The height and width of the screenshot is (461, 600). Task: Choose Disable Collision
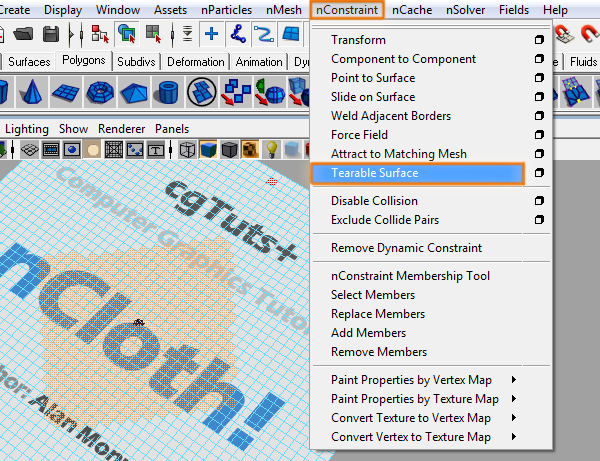tap(374, 201)
